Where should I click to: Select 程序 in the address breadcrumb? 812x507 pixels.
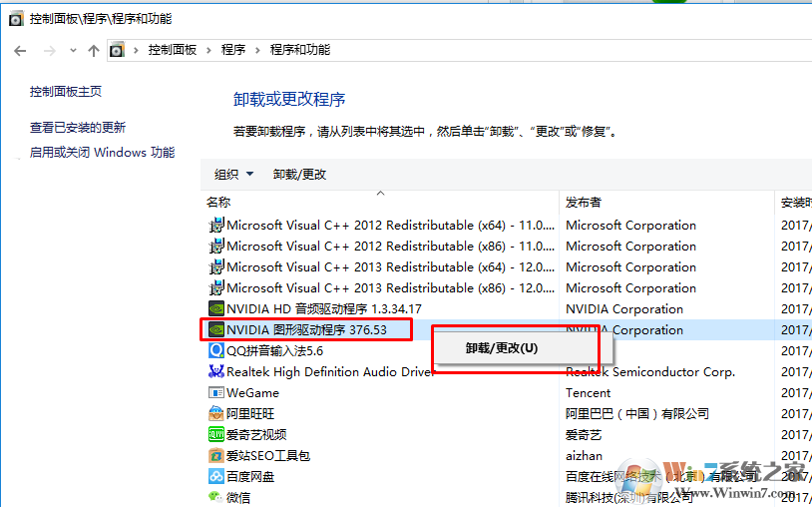(233, 50)
